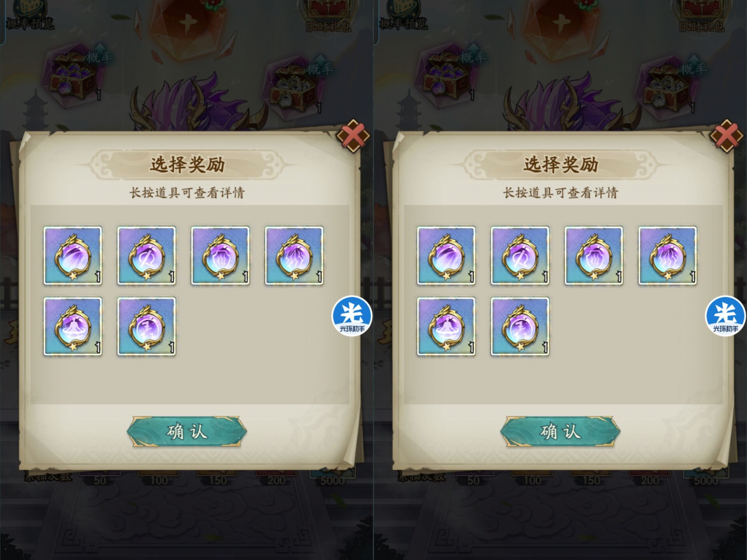Confirm reward with left 确认 button

click(x=187, y=431)
